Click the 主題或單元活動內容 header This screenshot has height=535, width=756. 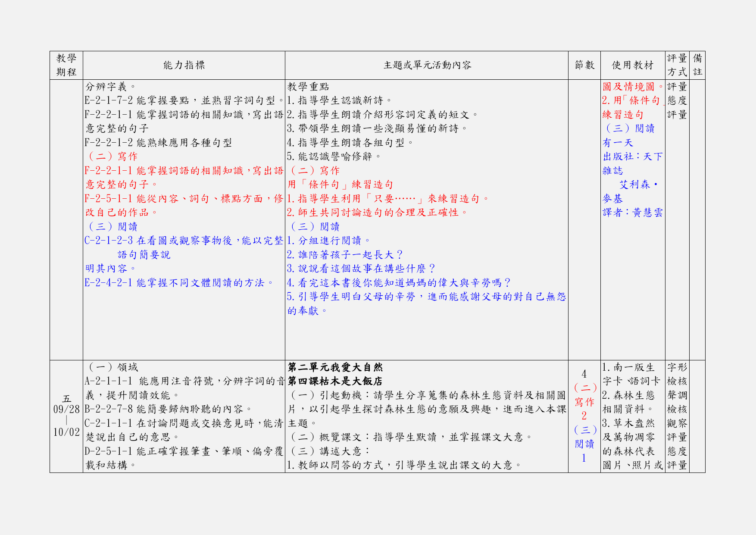pyautogui.click(x=427, y=65)
